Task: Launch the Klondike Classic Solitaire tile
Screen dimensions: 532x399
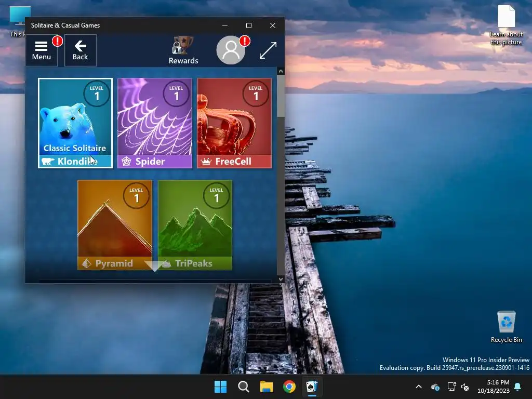Action: click(x=75, y=123)
